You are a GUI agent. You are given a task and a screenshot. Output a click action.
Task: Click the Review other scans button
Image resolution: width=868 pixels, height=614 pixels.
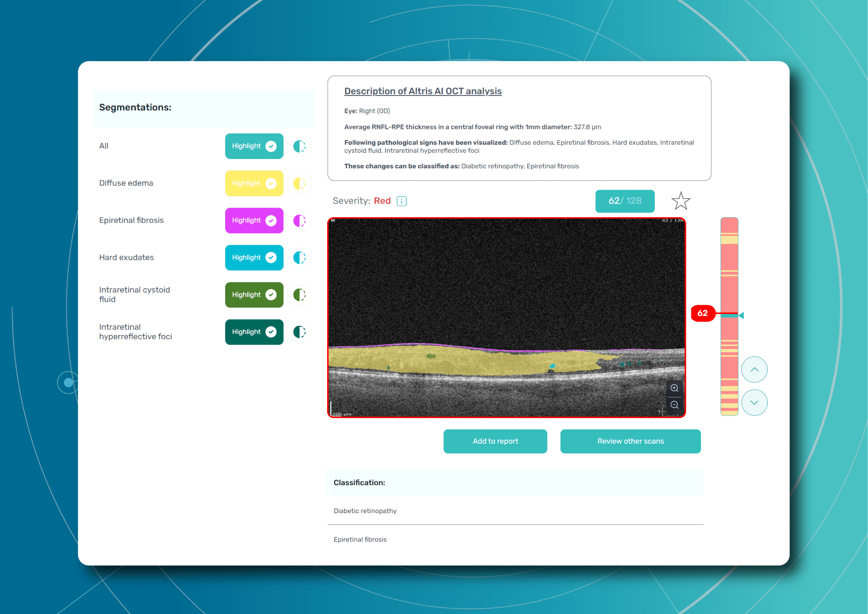(630, 441)
